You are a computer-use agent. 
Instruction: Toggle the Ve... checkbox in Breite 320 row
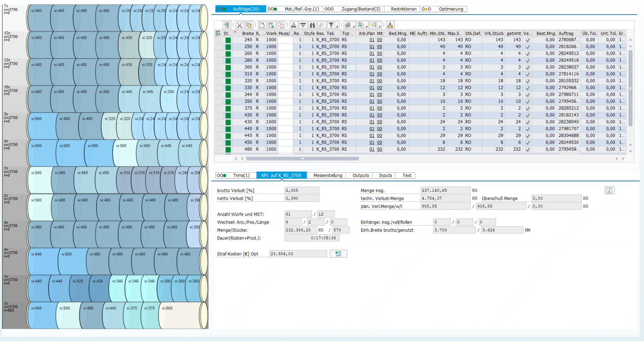click(528, 81)
